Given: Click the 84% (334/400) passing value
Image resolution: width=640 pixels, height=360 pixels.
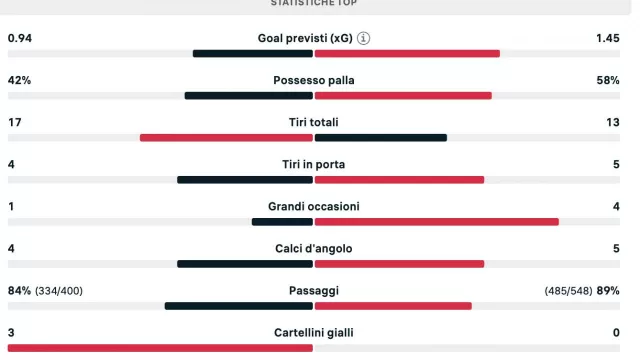Looking at the screenshot, I should [45, 291].
